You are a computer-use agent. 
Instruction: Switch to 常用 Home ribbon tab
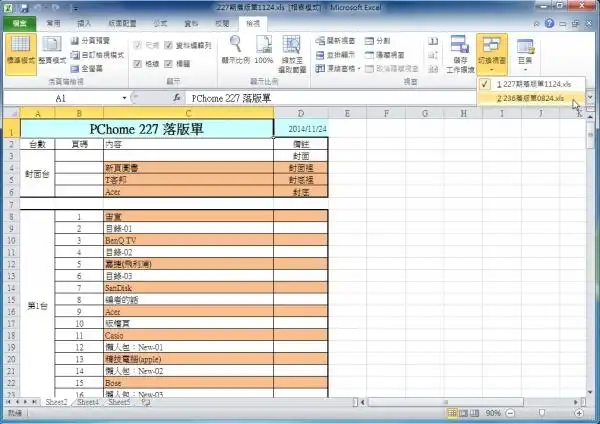pos(53,24)
